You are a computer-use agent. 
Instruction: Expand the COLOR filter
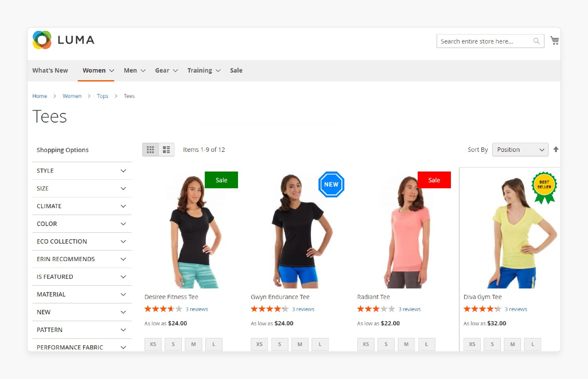[82, 224]
